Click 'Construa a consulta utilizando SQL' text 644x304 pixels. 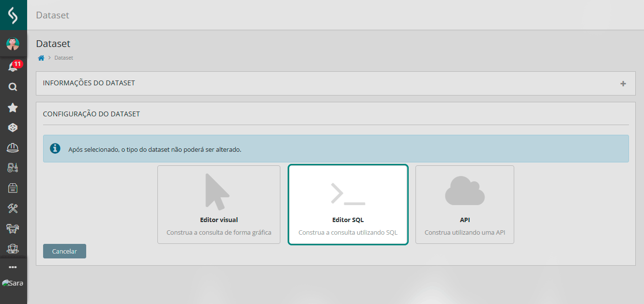point(348,232)
